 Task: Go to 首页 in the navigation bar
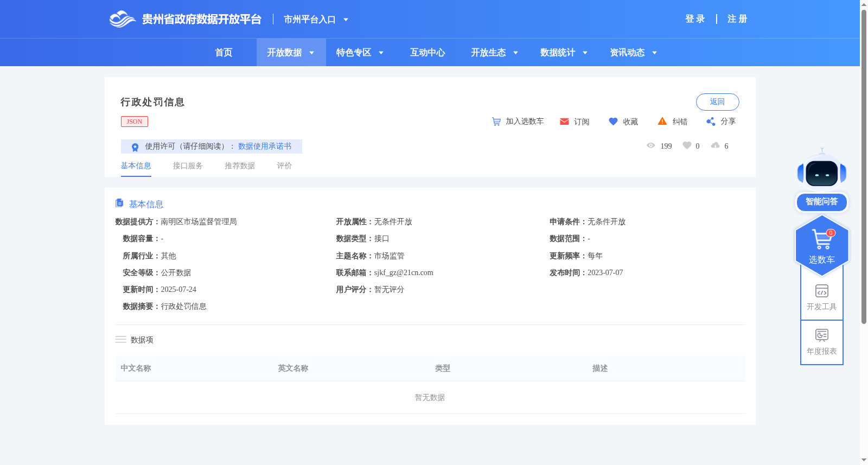224,53
